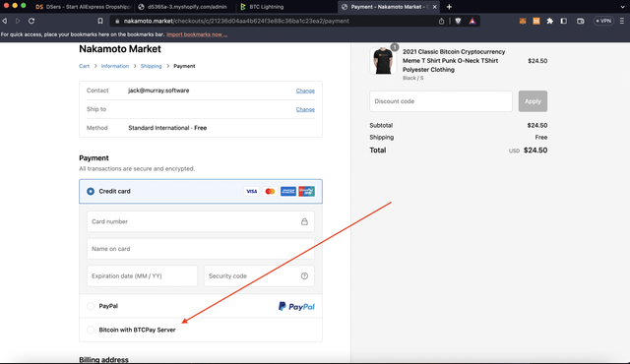Open the Brave Wallet icon

pos(580,21)
